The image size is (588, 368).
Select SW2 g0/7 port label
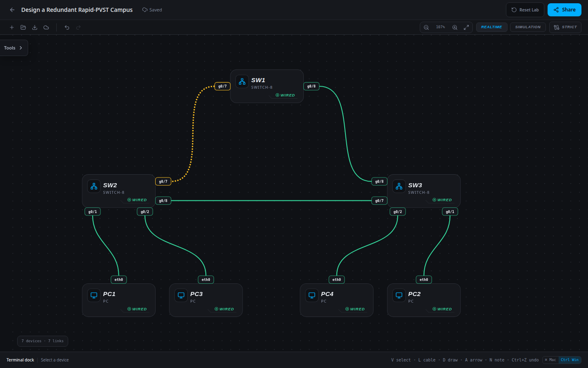pyautogui.click(x=163, y=182)
